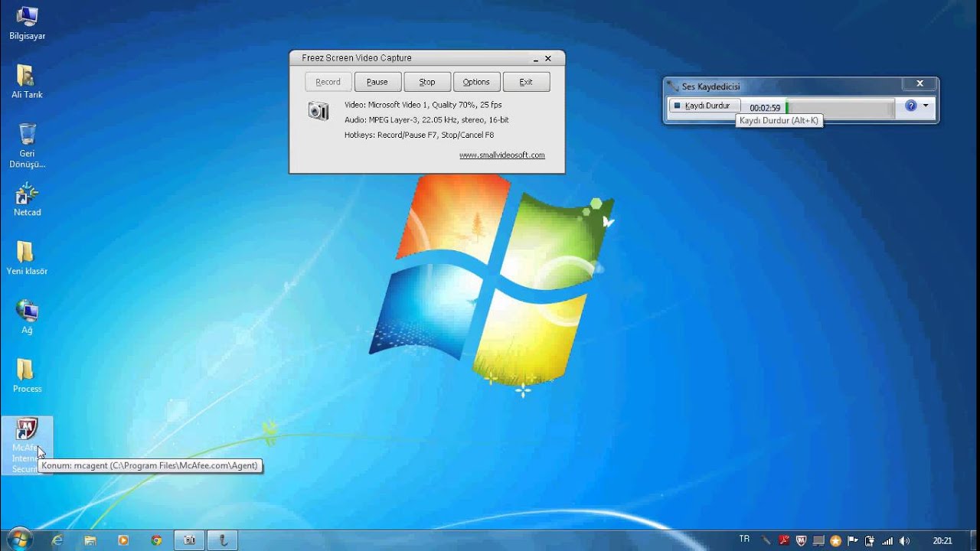
Task: Click the 'Audio: MPEG Layer-3' info line
Action: tap(426, 120)
